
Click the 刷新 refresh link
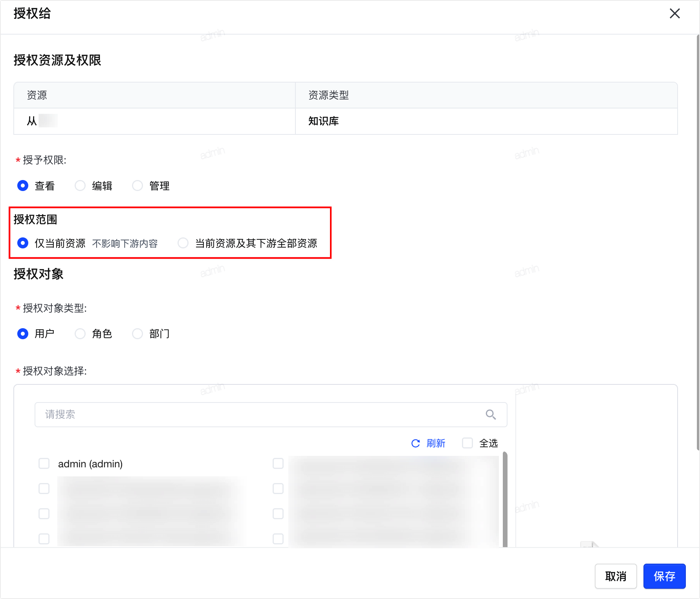pos(436,443)
